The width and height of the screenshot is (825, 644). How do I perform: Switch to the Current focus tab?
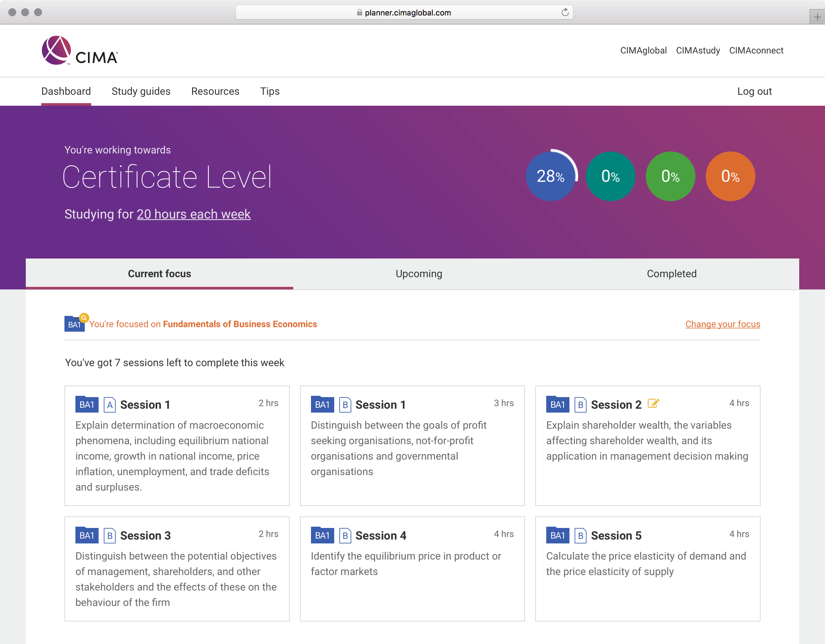click(160, 274)
